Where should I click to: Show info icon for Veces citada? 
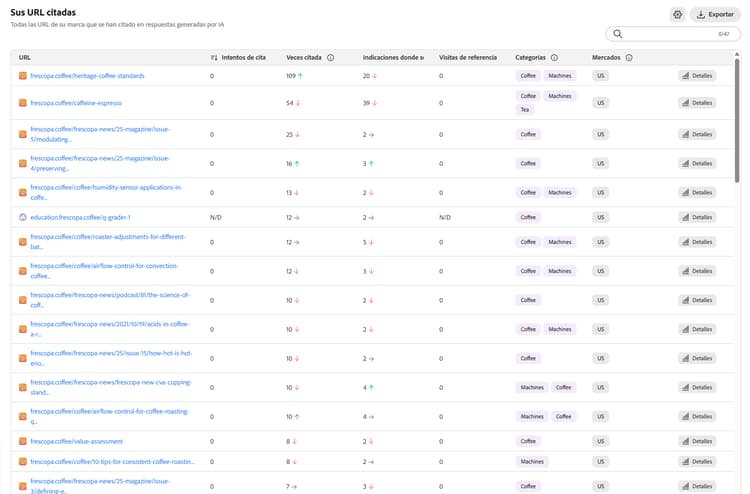pos(331,57)
